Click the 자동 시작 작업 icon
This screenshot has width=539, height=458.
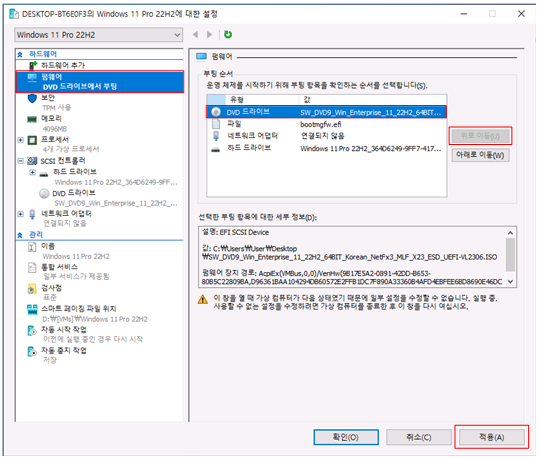[x=32, y=330]
